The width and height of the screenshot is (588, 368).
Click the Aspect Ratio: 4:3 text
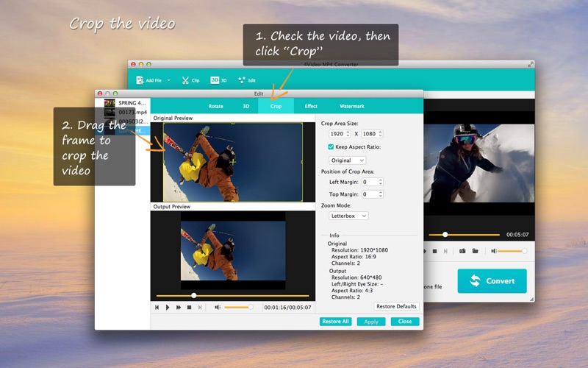(x=352, y=291)
